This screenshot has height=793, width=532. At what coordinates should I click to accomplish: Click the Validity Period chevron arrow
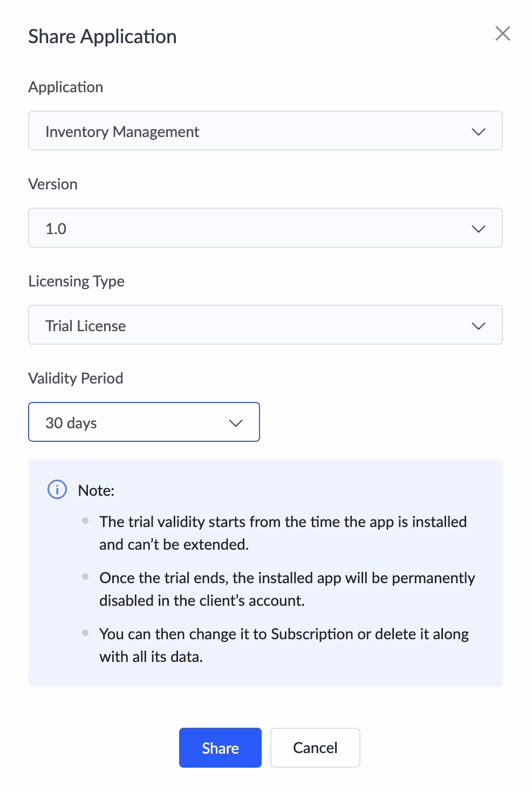[x=236, y=423]
